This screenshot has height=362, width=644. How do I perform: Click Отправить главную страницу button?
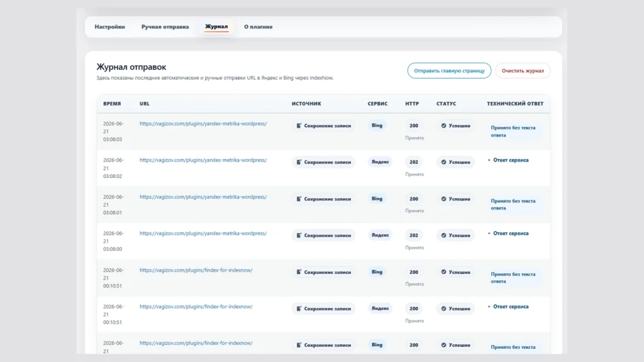coord(449,70)
